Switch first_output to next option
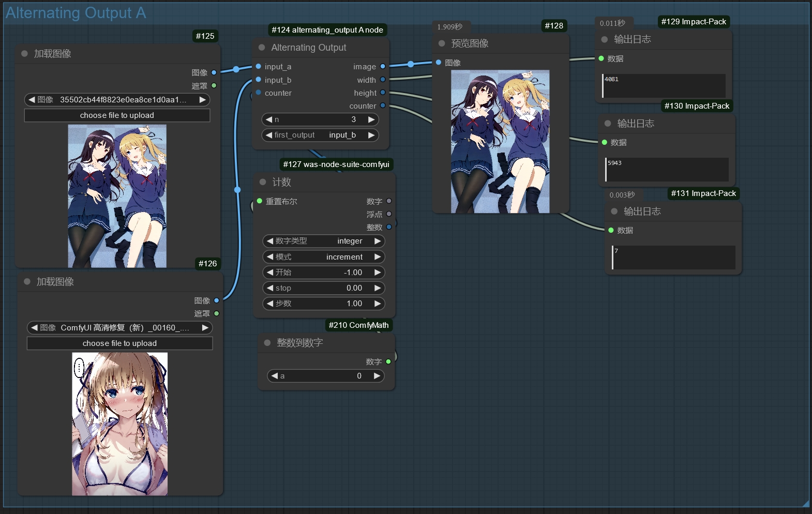 point(371,135)
